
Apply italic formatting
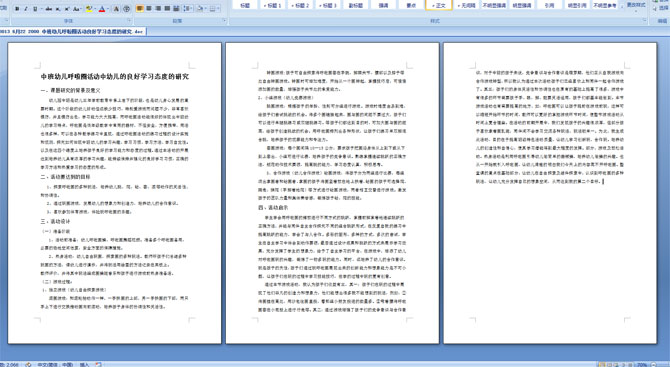point(26,9)
